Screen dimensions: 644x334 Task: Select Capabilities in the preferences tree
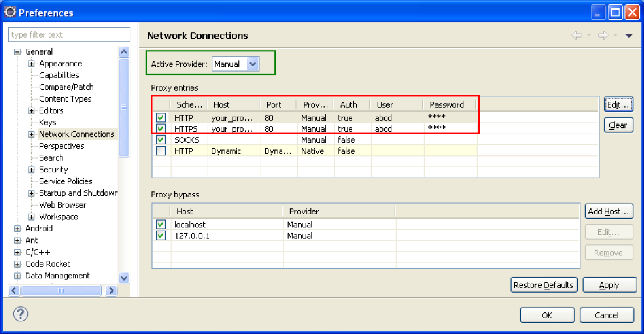tap(59, 75)
